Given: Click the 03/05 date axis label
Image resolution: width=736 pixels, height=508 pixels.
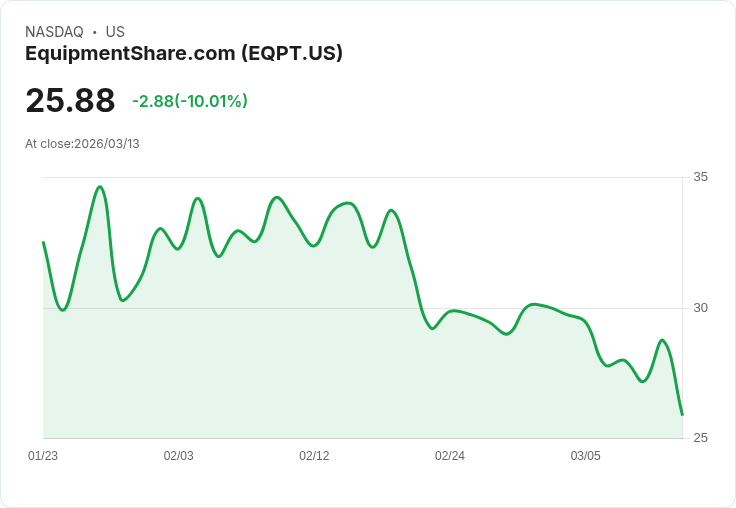Looking at the screenshot, I should (585, 456).
